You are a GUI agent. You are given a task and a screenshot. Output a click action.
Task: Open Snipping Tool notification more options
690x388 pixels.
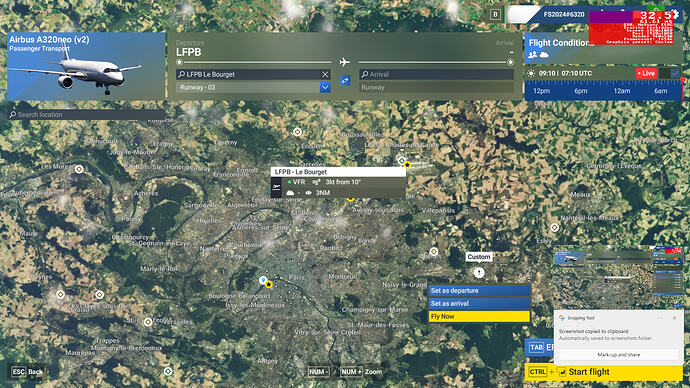660,318
